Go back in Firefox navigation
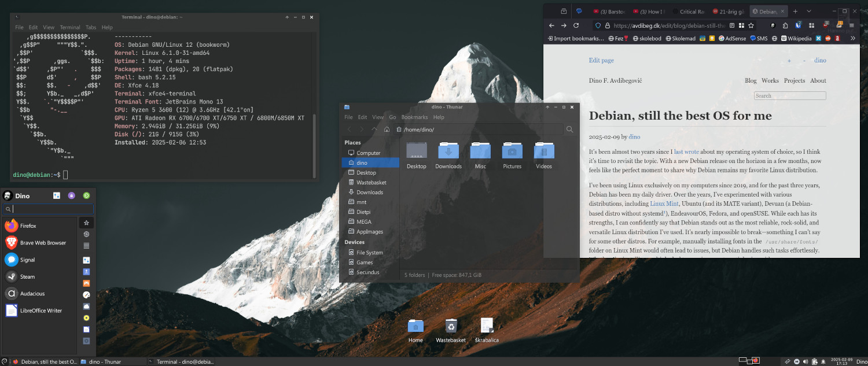Viewport: 868px width, 366px height. (x=551, y=25)
